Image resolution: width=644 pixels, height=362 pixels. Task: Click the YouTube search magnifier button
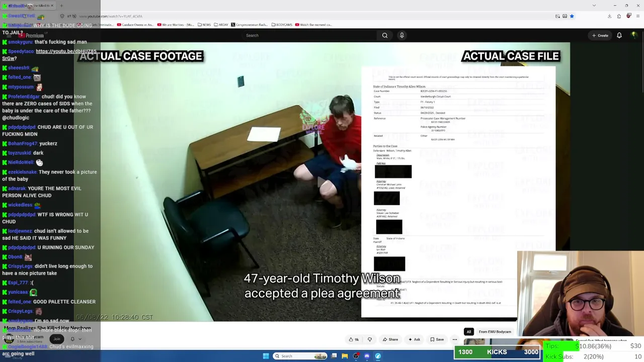click(x=385, y=35)
